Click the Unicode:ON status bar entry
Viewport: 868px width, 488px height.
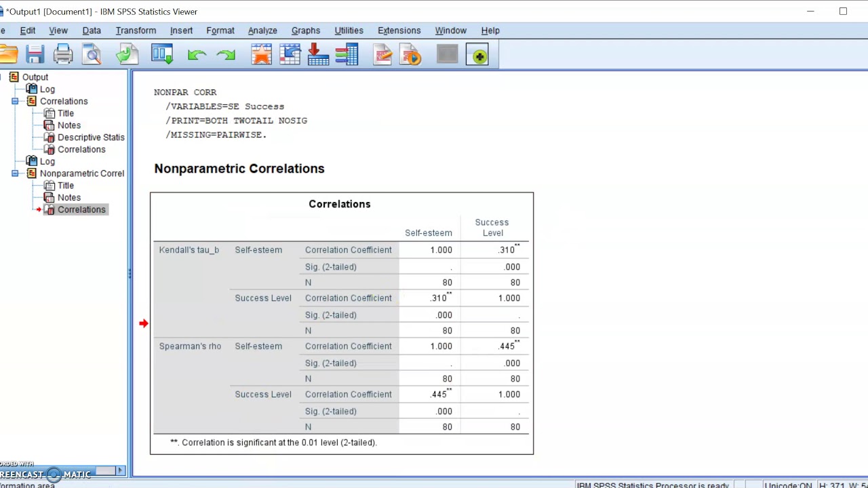click(788, 485)
